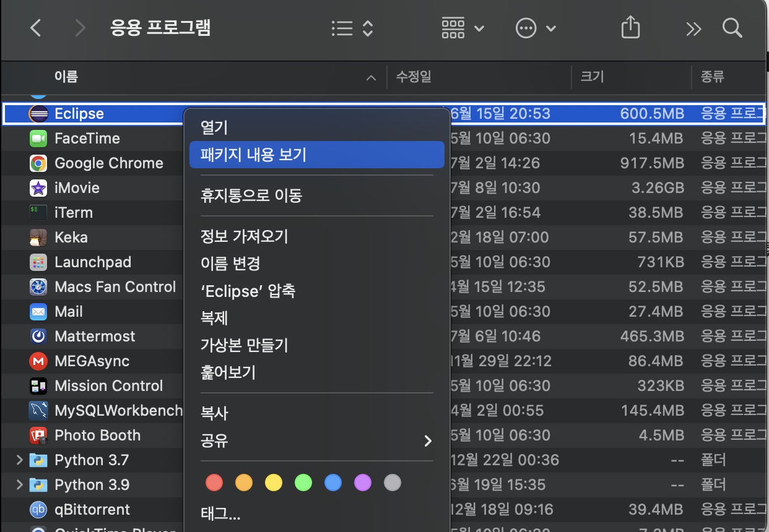Click the qBittorrent app icon
This screenshot has height=532, width=769.
click(x=38, y=510)
